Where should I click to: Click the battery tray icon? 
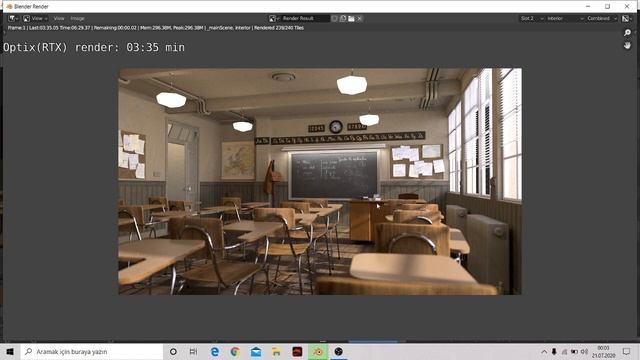click(x=574, y=351)
